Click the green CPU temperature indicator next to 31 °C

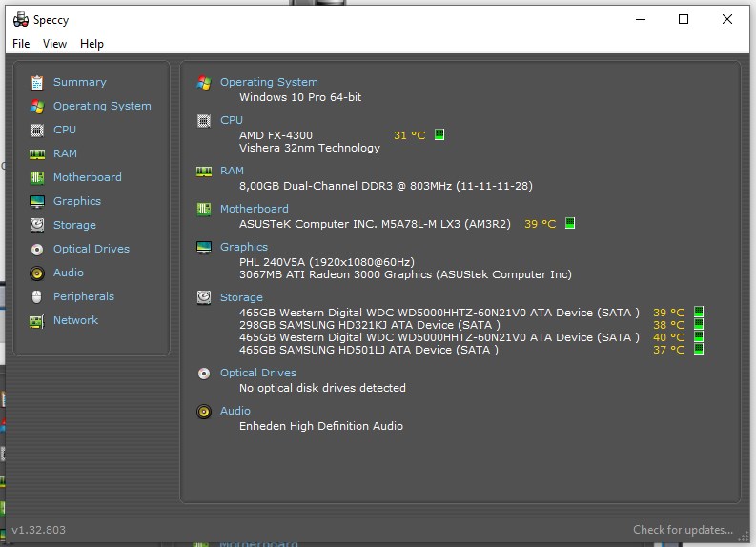pyautogui.click(x=439, y=134)
